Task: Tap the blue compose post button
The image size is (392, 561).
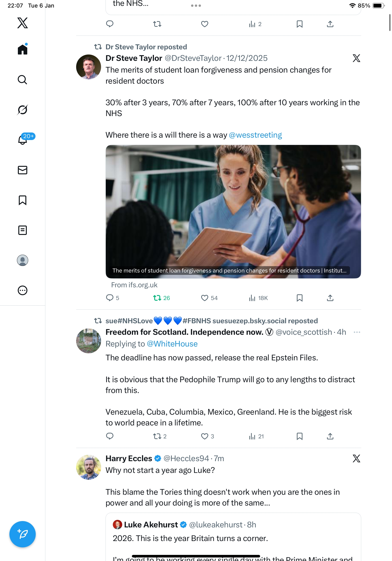Action: [x=23, y=534]
